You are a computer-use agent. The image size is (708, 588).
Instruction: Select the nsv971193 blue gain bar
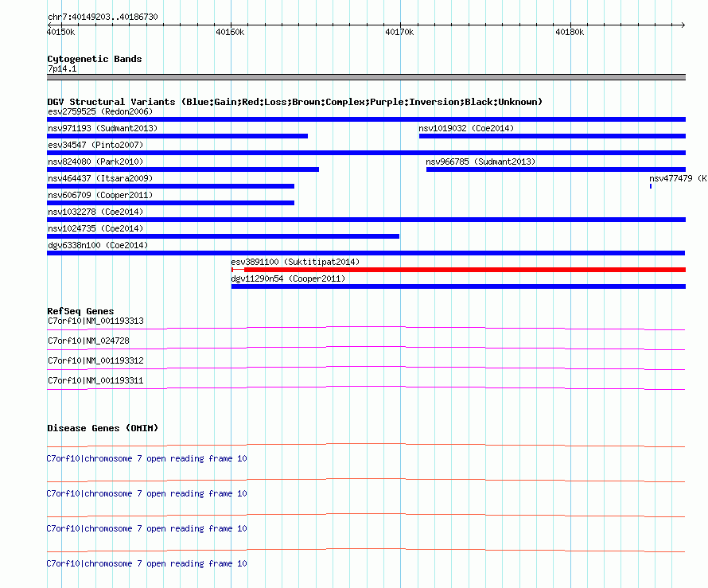tap(177, 136)
